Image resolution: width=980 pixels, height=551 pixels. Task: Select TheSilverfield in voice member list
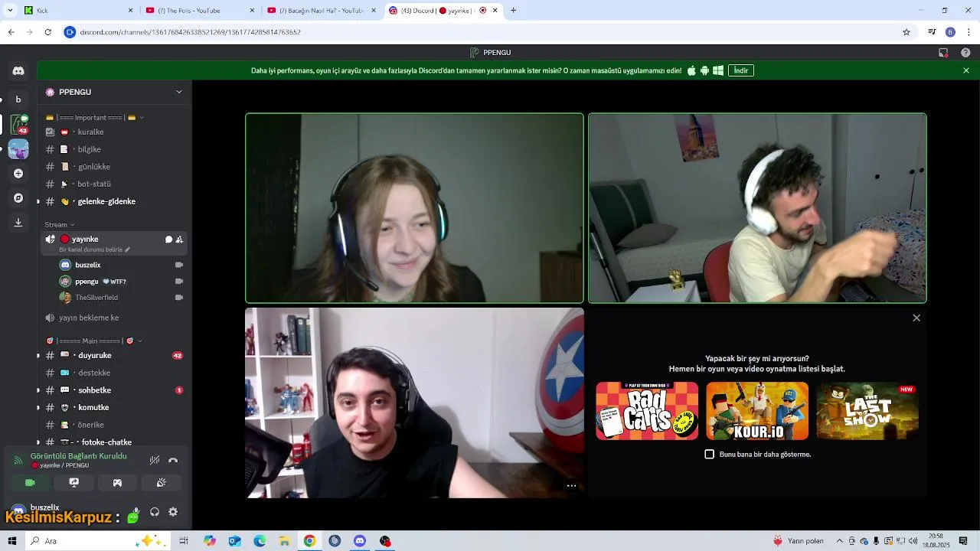click(x=122, y=298)
